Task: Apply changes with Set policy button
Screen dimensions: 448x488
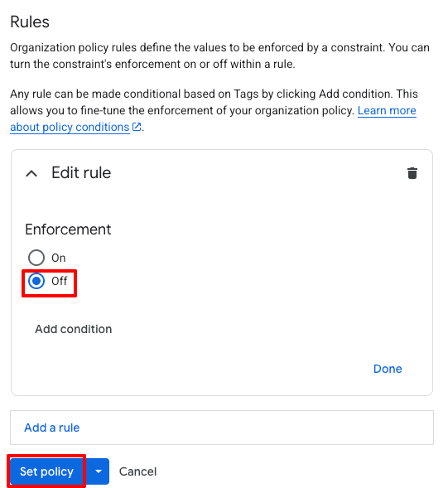Action: pos(46,471)
